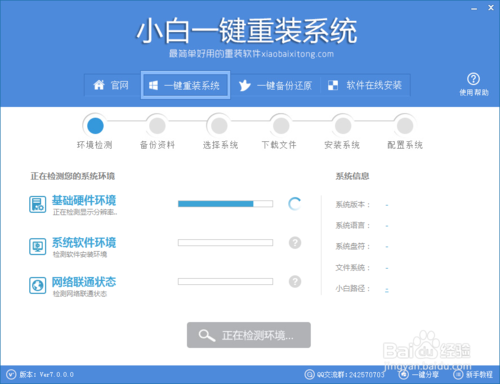Click the 系统盘符 label
Image resolution: width=500 pixels, height=384 pixels.
(353, 247)
